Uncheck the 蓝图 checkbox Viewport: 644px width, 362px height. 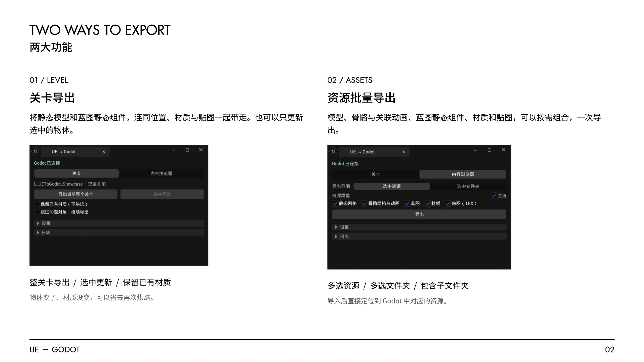pos(407,204)
